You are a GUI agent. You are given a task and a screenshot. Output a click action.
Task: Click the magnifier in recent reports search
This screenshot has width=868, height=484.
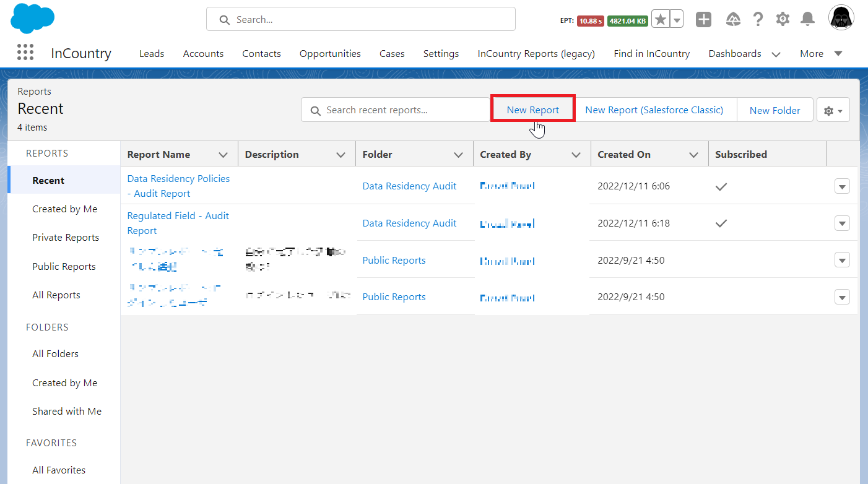pyautogui.click(x=315, y=110)
